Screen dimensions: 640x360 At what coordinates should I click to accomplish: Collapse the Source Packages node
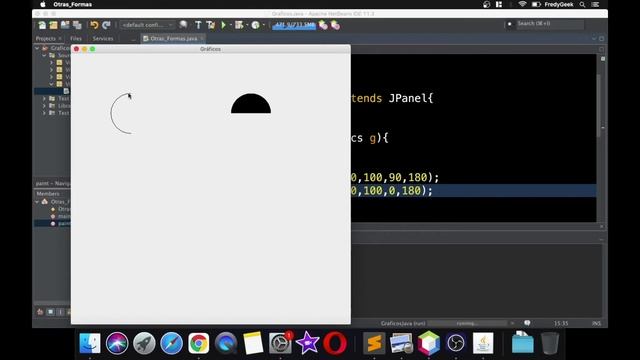tap(44, 55)
